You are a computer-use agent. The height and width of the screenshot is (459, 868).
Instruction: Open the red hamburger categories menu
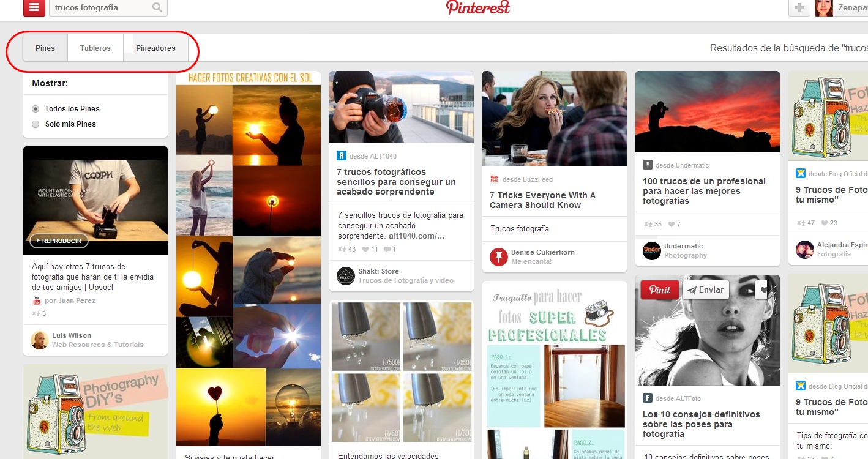tap(34, 7)
